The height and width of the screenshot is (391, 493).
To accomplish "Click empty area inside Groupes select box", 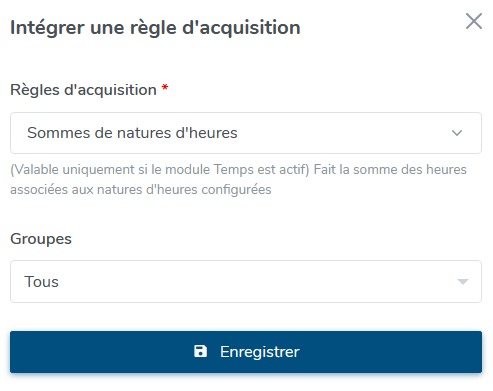I will click(x=257, y=282).
